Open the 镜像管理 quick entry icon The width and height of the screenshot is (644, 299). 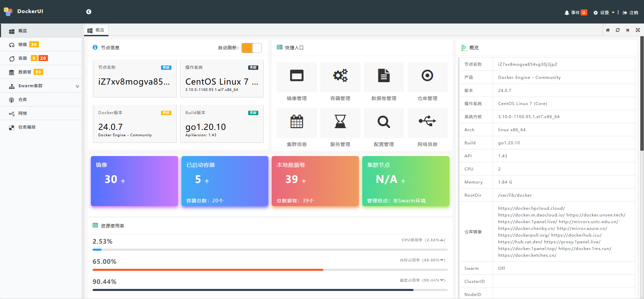pyautogui.click(x=297, y=76)
